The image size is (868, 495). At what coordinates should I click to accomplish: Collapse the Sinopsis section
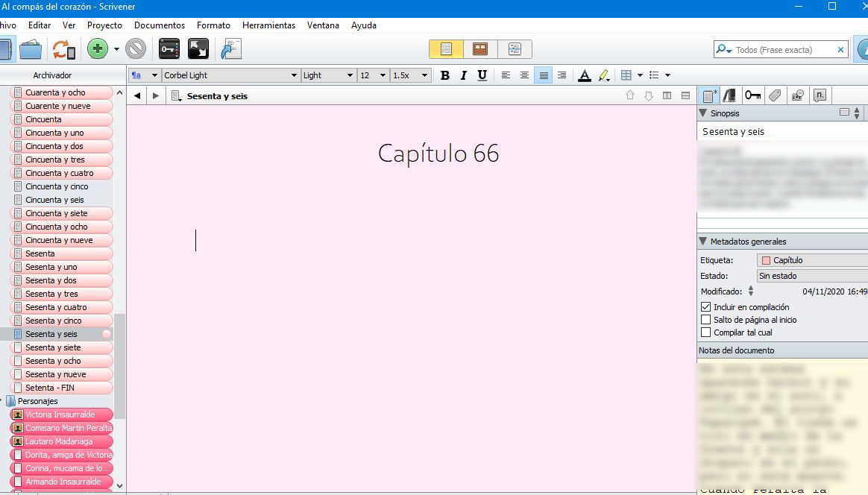[703, 113]
